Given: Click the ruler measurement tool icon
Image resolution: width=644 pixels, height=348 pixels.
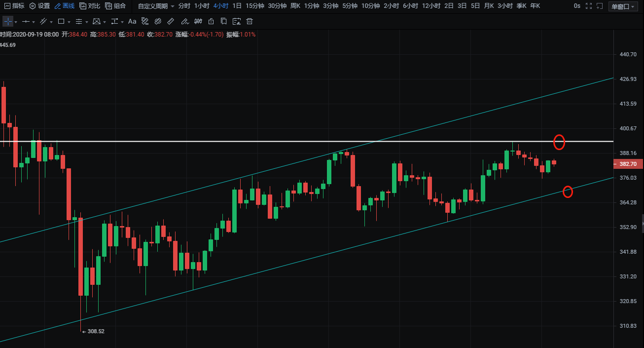Looking at the screenshot, I should coord(171,22).
